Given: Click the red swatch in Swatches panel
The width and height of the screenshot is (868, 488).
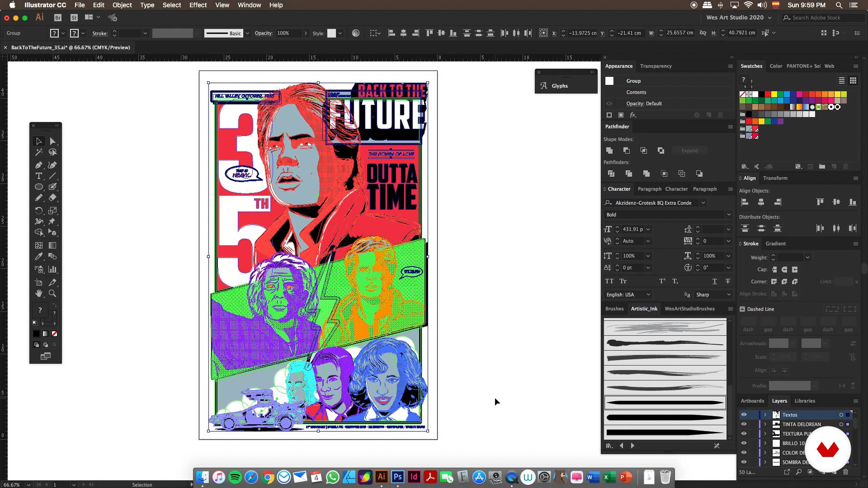Looking at the screenshot, I should click(768, 94).
